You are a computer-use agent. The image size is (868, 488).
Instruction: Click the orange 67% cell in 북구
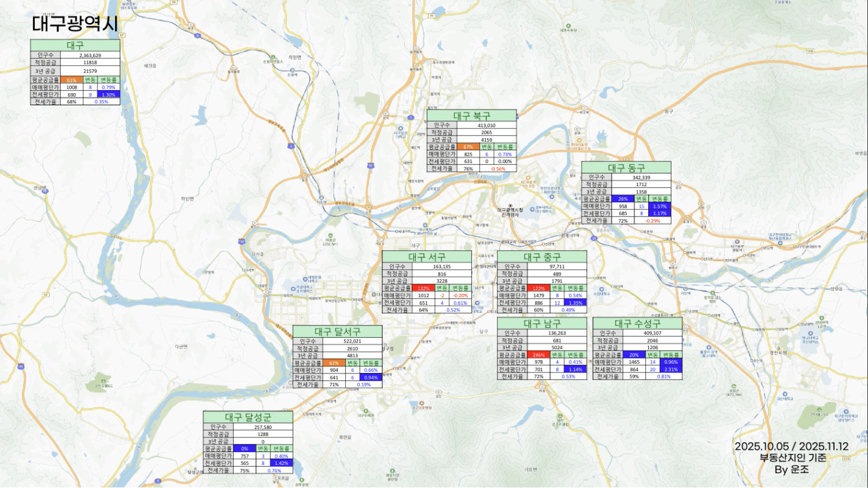tap(467, 147)
